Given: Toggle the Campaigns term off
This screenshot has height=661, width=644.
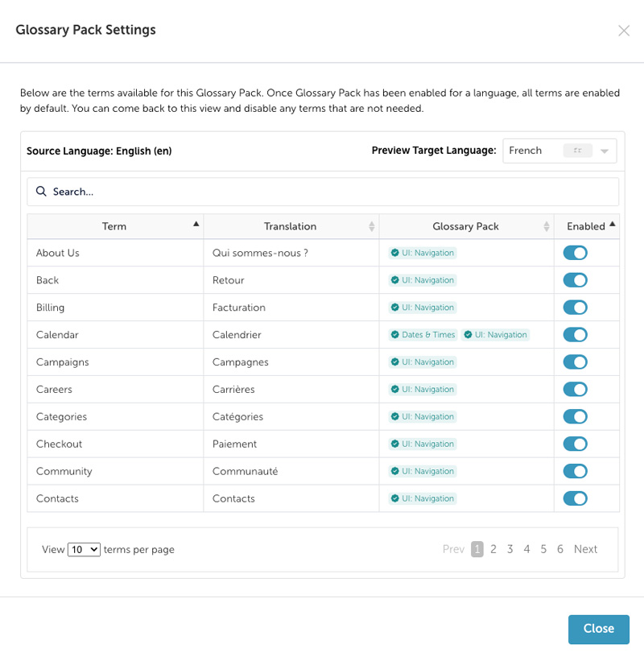Looking at the screenshot, I should click(x=575, y=362).
